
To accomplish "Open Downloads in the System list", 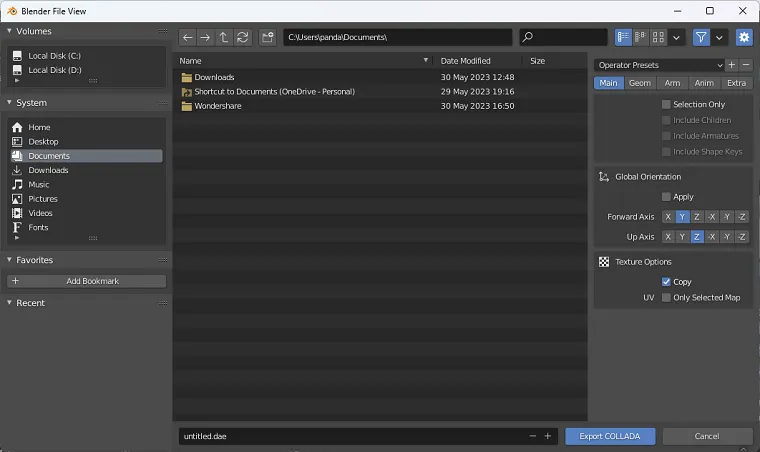I will pos(86,170).
